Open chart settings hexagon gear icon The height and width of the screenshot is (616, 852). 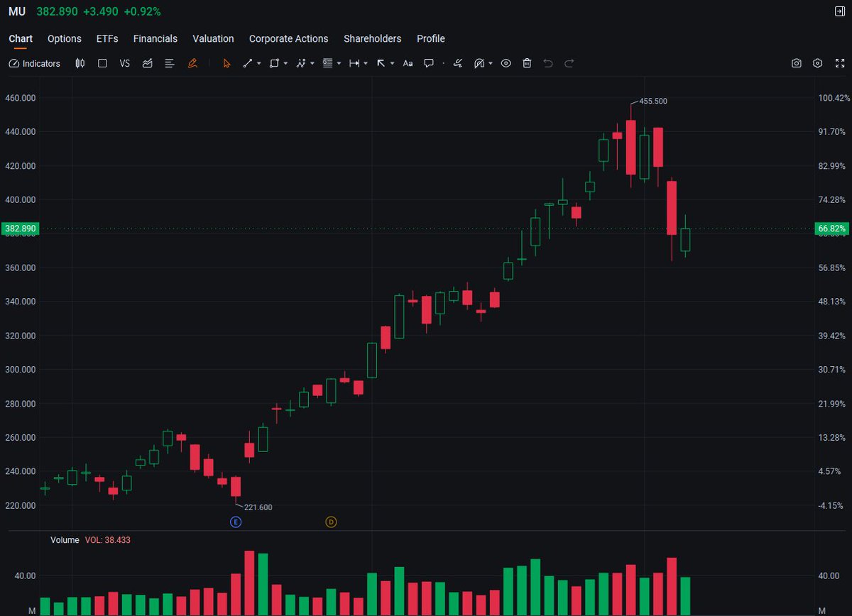click(818, 63)
